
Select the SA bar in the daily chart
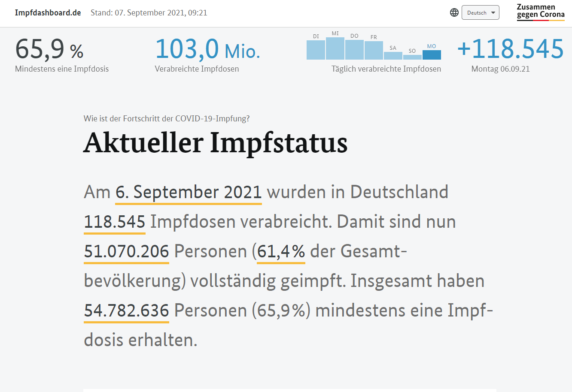(393, 56)
